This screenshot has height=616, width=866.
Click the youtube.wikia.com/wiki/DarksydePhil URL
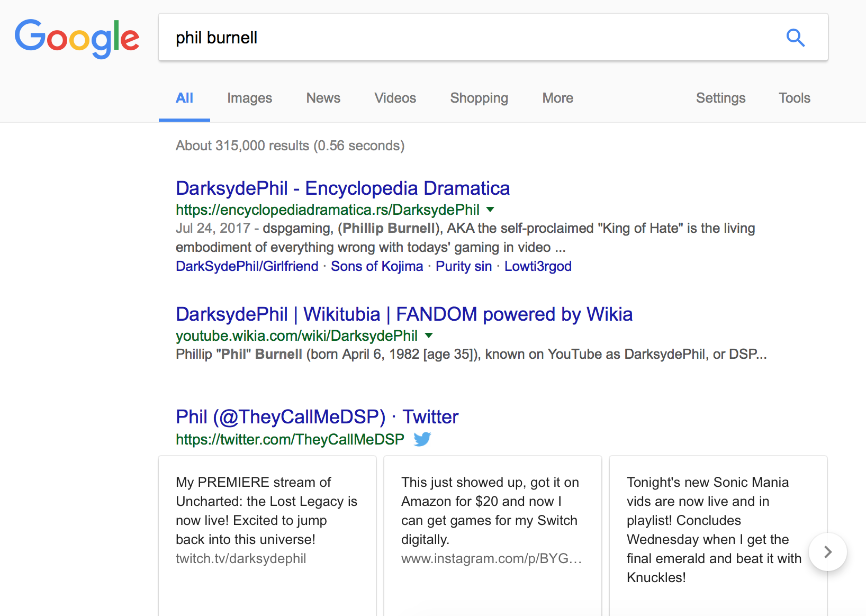pos(296,336)
